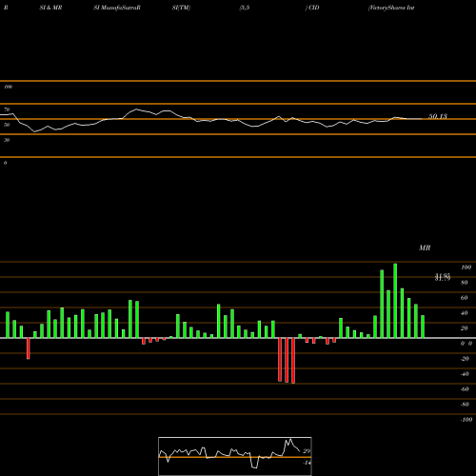476x476 pixels.
Task: Click the 100 label on the MR axis
Action: (x=466, y=268)
